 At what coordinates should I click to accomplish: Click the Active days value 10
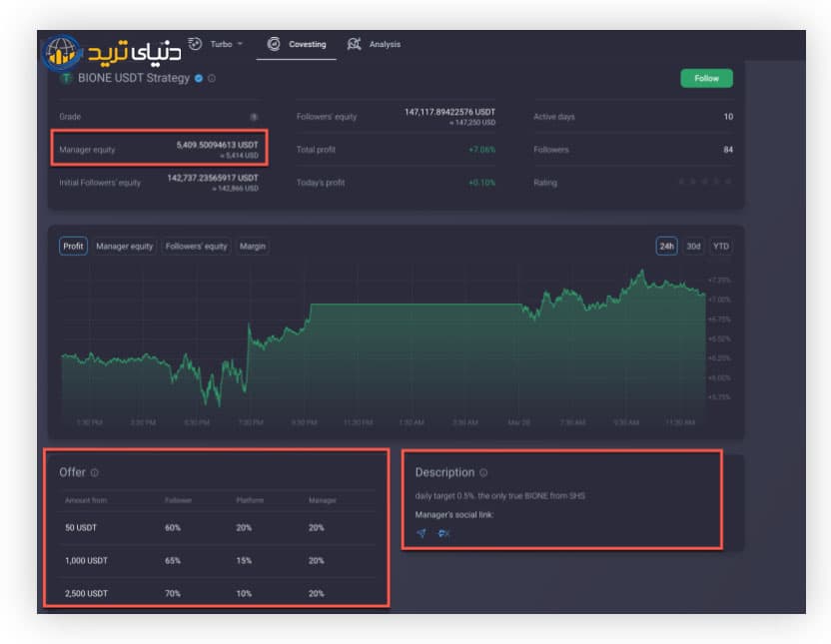tap(728, 117)
